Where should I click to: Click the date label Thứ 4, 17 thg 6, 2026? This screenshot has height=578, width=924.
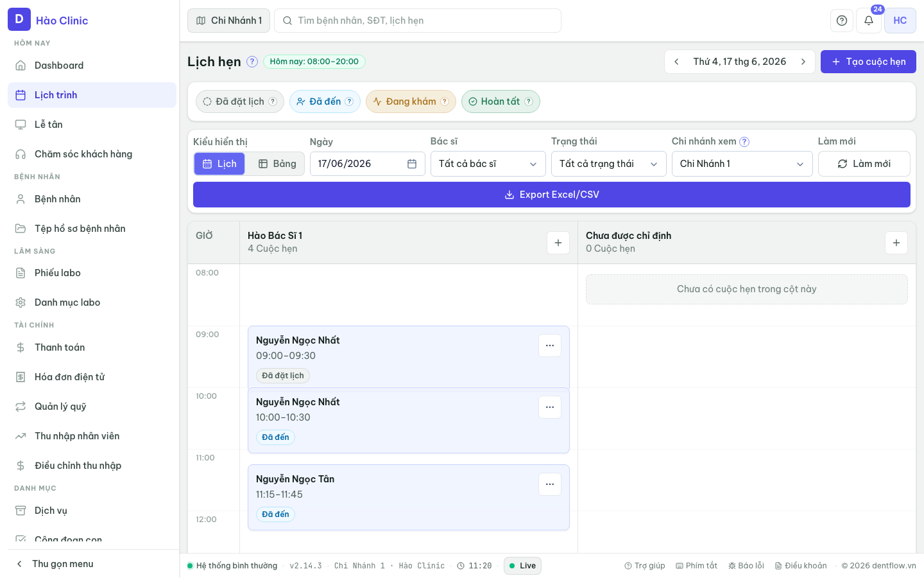point(739,62)
